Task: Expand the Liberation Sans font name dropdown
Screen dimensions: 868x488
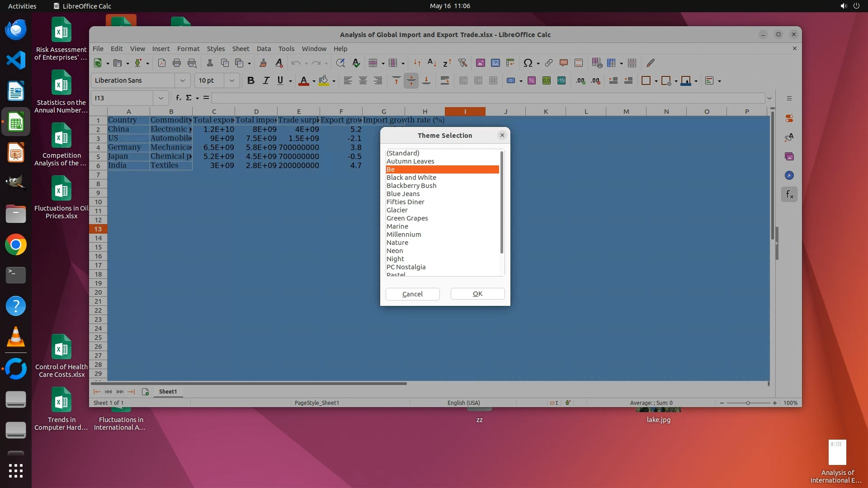Action: pyautogui.click(x=183, y=81)
